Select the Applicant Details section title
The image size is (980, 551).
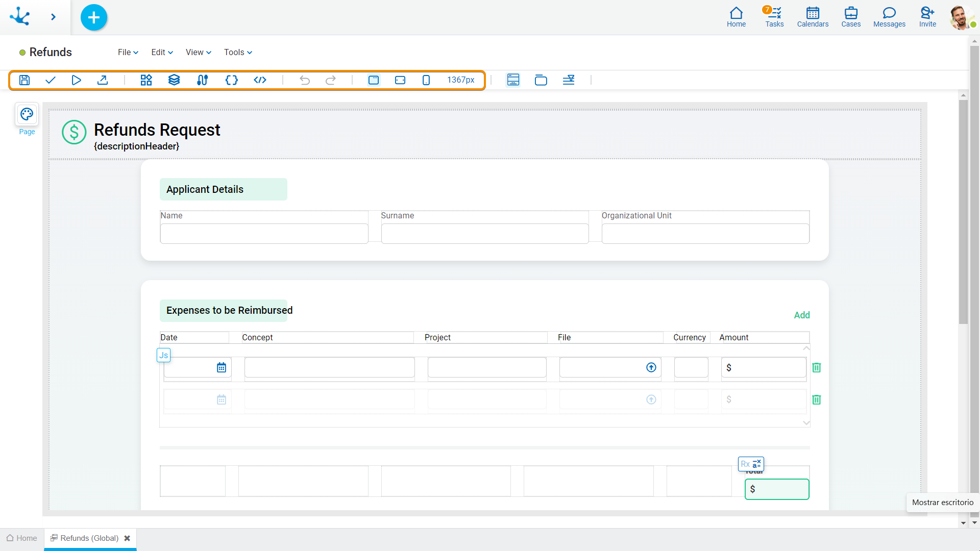[205, 189]
